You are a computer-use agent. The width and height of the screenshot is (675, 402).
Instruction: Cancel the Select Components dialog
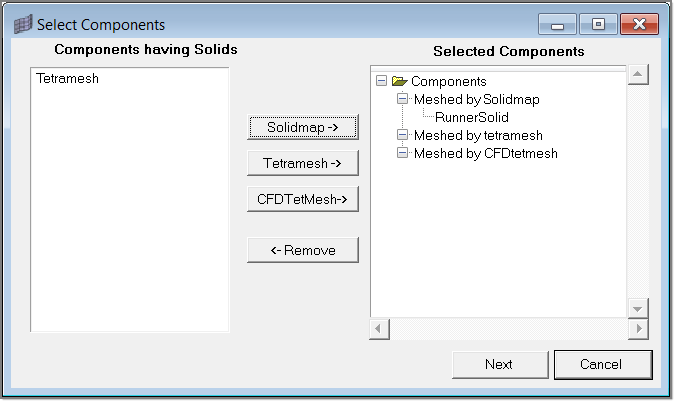[602, 365]
